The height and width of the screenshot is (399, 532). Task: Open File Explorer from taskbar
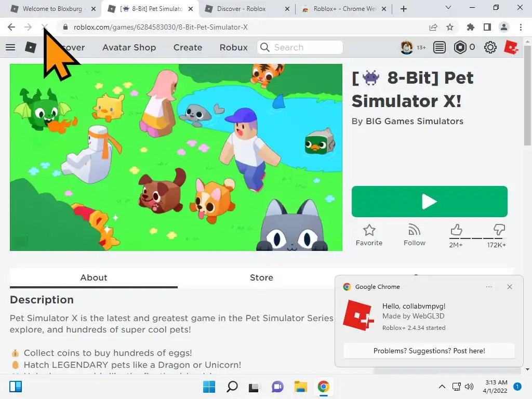301,387
